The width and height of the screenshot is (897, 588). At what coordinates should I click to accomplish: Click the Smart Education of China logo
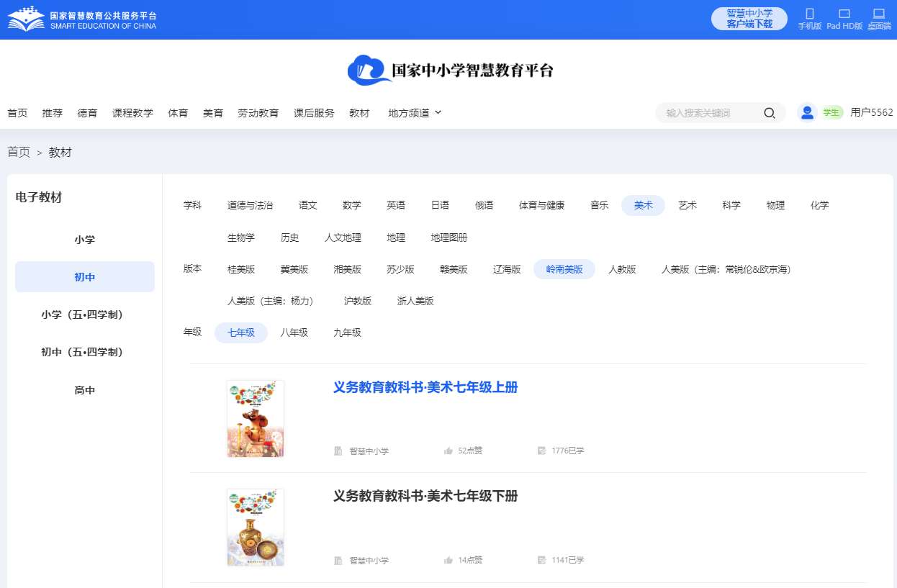(x=81, y=19)
